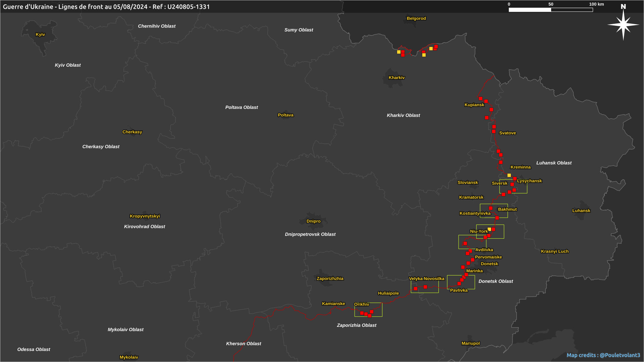
Task: Click the red marker left of Avdiivka
Action: 470,251
